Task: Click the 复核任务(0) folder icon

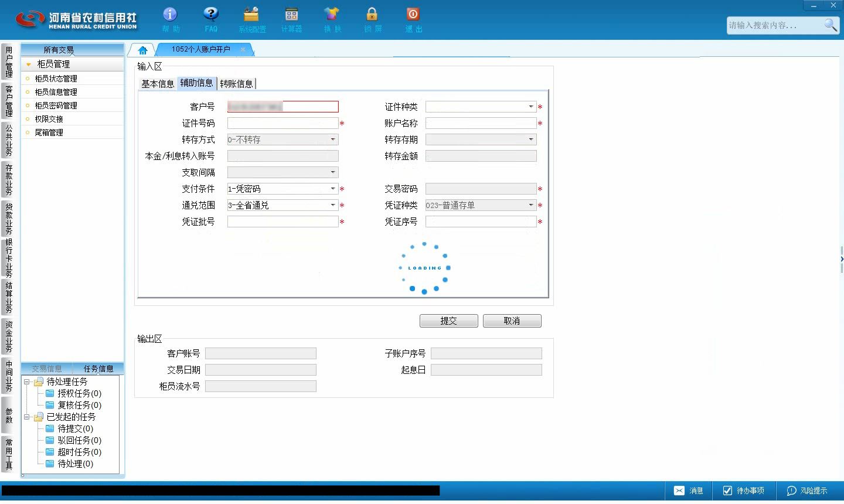Action: (50, 405)
